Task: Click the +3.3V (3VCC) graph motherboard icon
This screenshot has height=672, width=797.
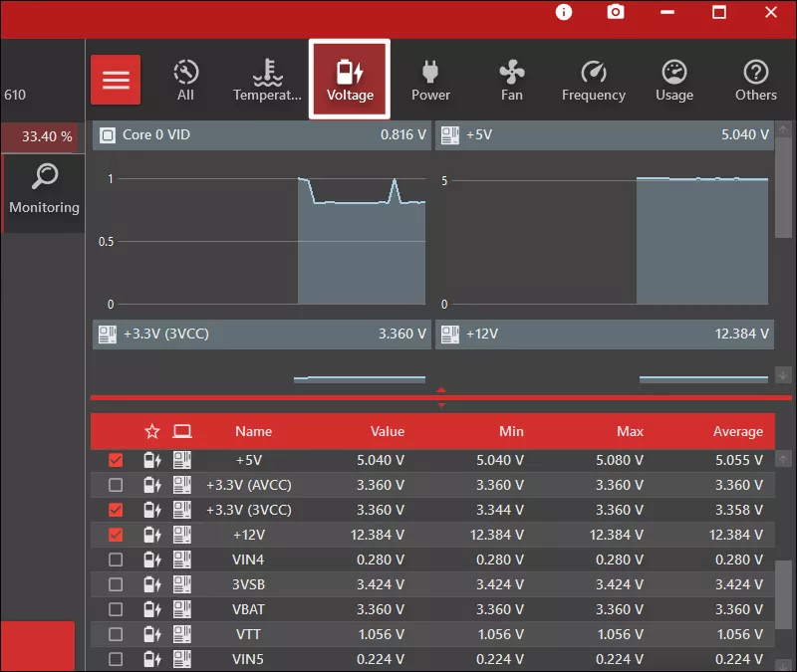Action: (x=108, y=335)
